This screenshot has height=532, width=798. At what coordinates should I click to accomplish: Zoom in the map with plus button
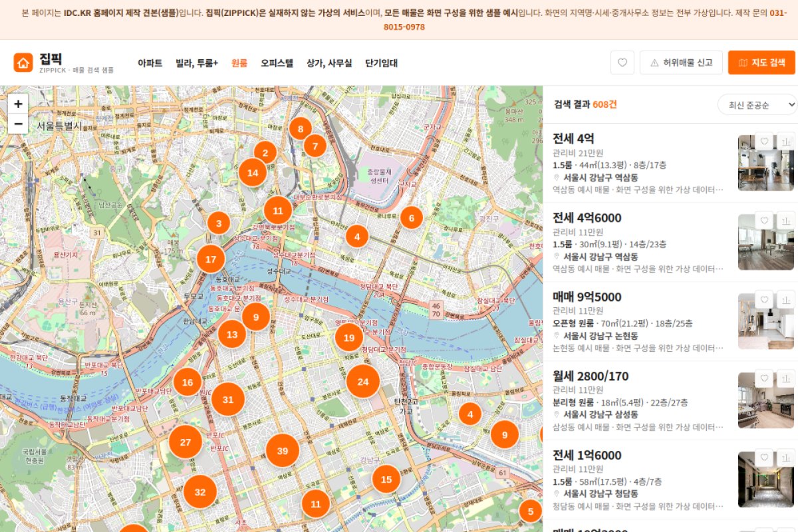18,104
